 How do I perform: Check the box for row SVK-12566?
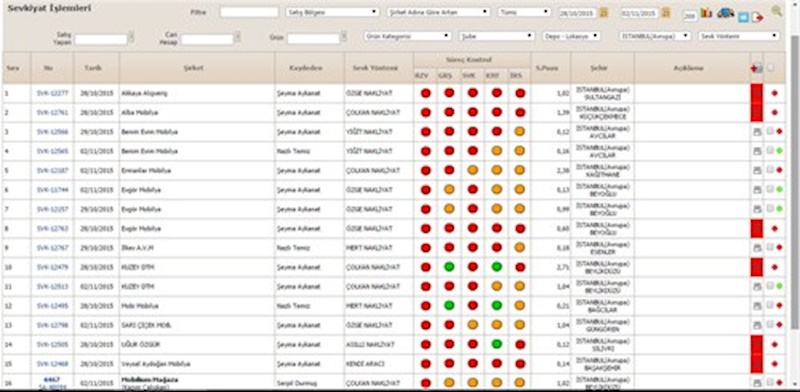[x=770, y=131]
